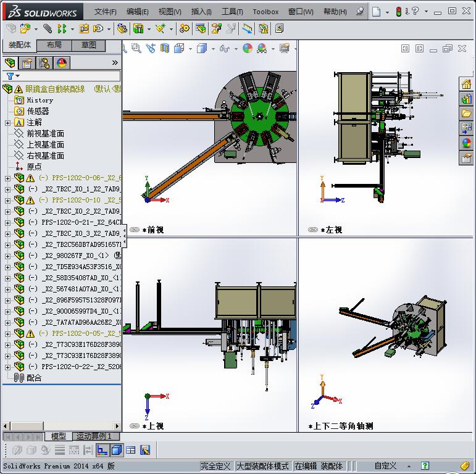Click the New Motion Study gear icon
This screenshot has width=476, height=474.
tap(184, 29)
